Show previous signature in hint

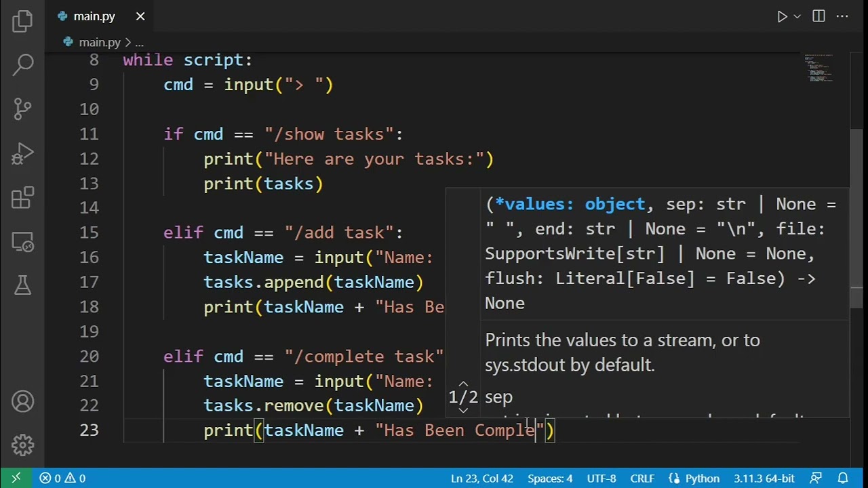click(463, 384)
